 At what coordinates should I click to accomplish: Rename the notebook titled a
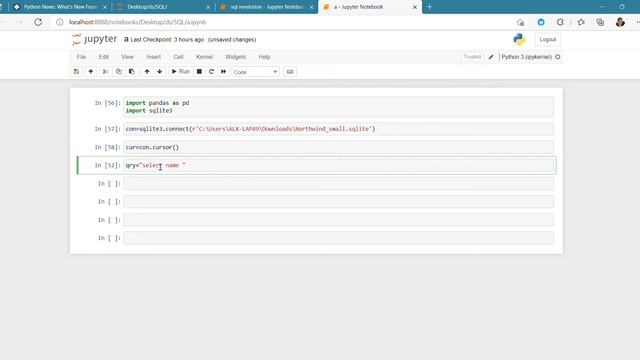click(x=126, y=39)
